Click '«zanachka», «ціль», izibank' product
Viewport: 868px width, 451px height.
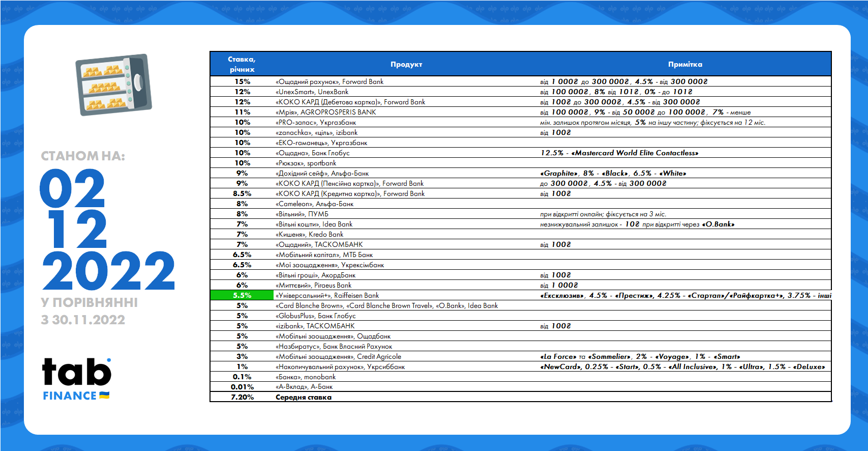[x=316, y=132]
